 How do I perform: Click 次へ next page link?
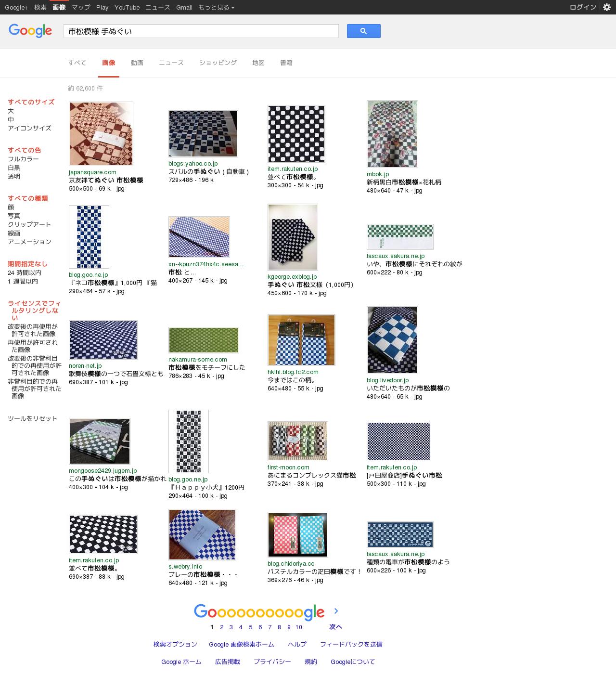[336, 627]
